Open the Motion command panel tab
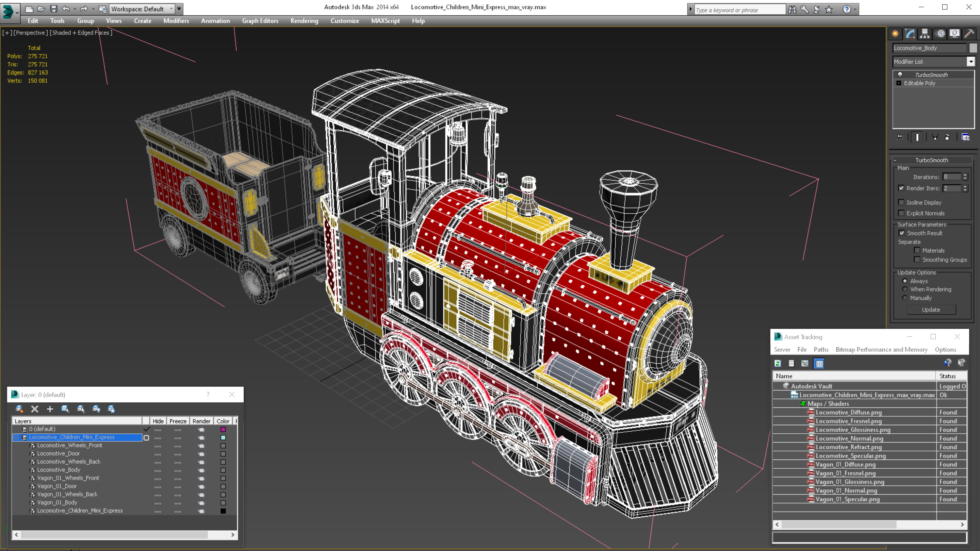This screenshot has width=980, height=551. (940, 34)
